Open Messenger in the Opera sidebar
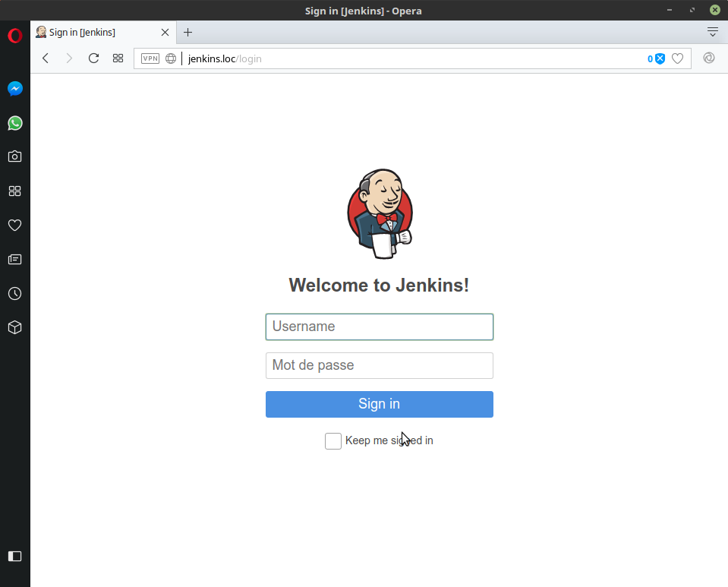Screen dimensions: 728x587 [x=15, y=89]
